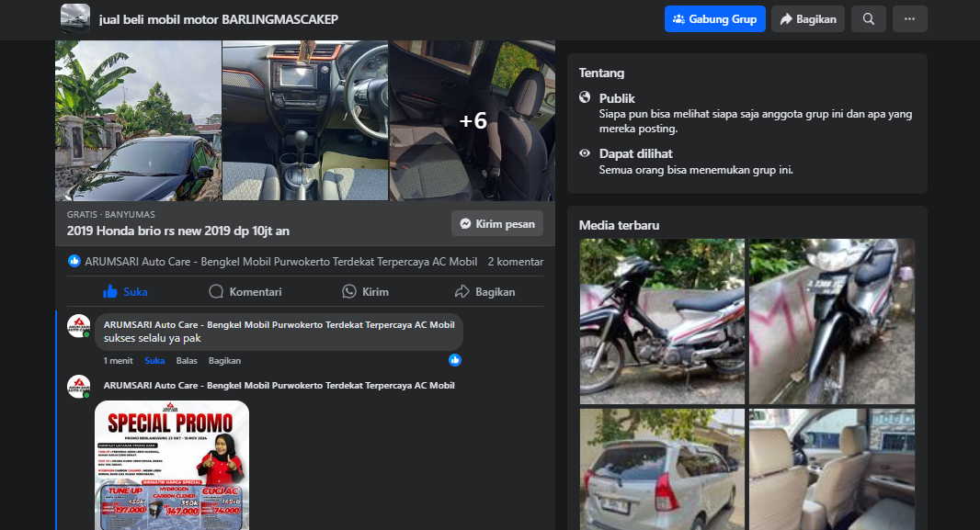View the dashboard interior photo

coord(305,120)
